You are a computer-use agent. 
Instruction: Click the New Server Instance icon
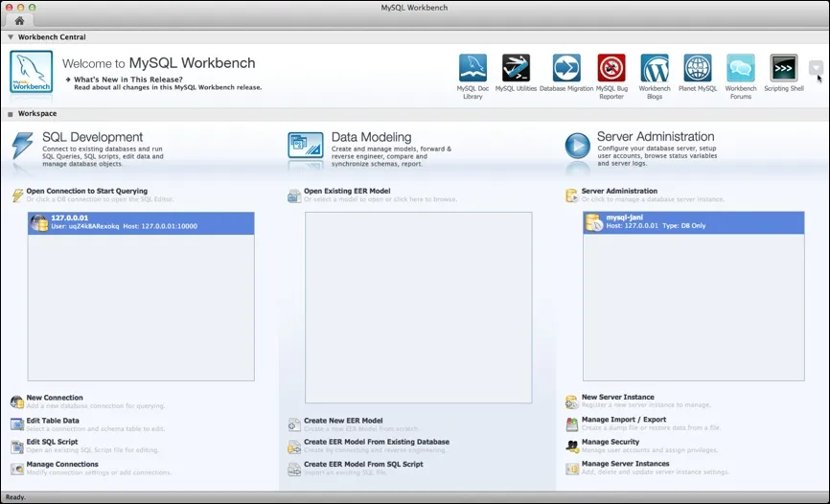coord(571,401)
